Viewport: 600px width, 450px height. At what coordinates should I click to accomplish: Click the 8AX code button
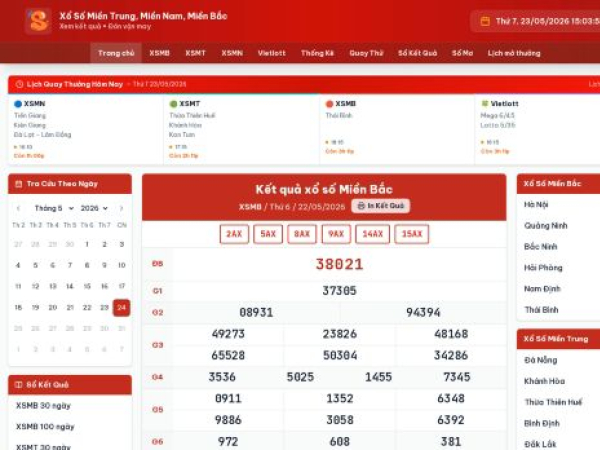point(302,234)
